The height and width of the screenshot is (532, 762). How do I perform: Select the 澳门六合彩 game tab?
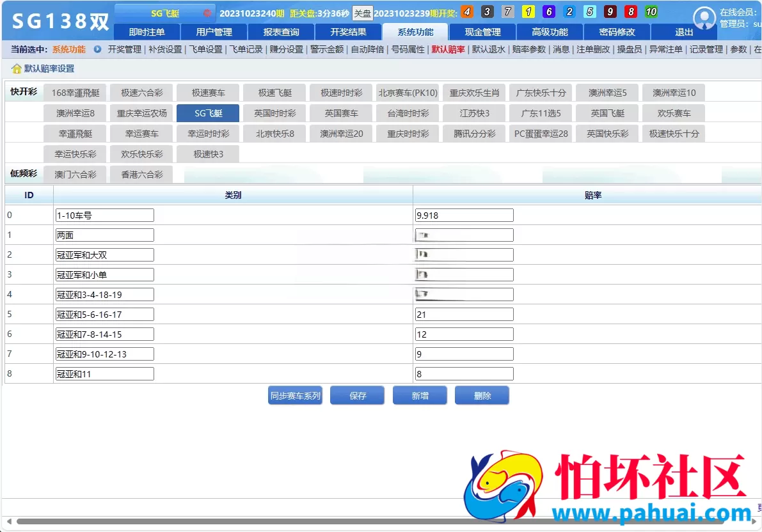pos(75,175)
